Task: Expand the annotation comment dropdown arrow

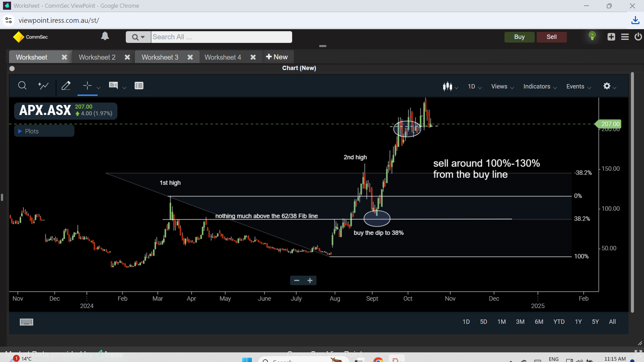Action: tap(124, 88)
